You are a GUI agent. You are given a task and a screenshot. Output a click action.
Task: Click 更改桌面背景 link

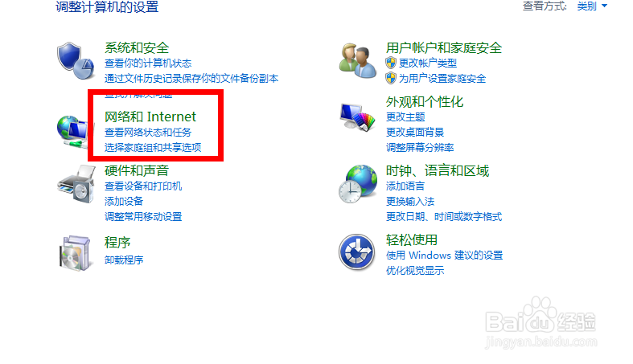[415, 133]
